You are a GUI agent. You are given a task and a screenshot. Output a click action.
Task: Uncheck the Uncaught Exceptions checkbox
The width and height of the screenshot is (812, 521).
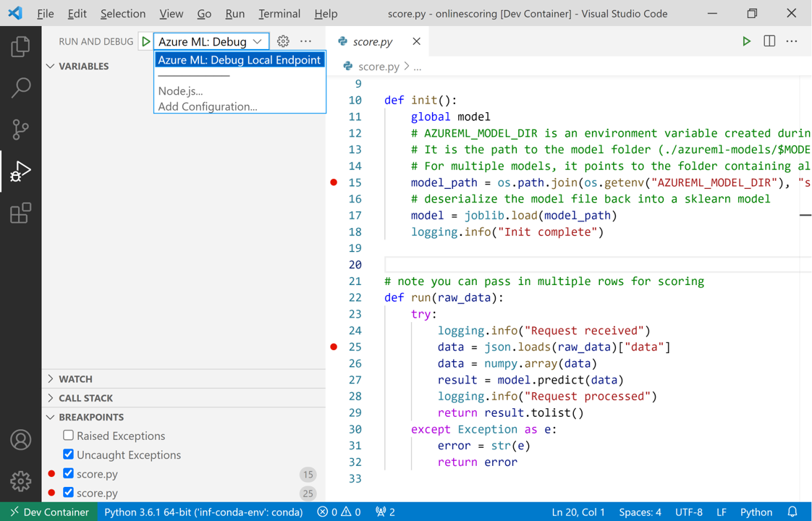[69, 454]
